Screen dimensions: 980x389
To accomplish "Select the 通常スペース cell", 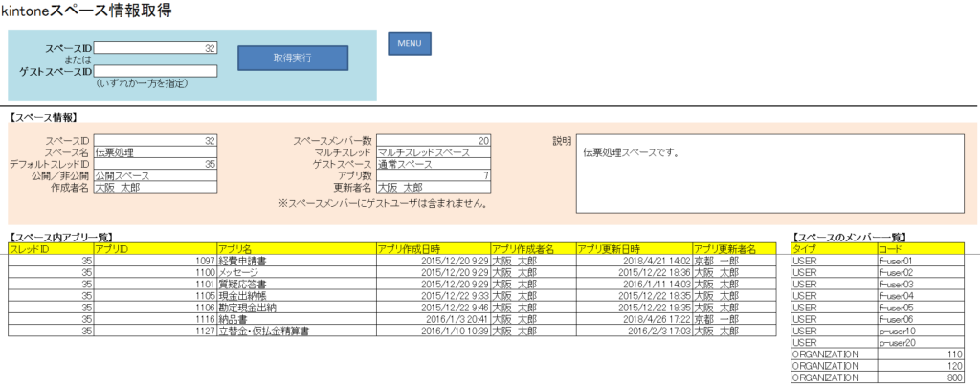I will 434,164.
